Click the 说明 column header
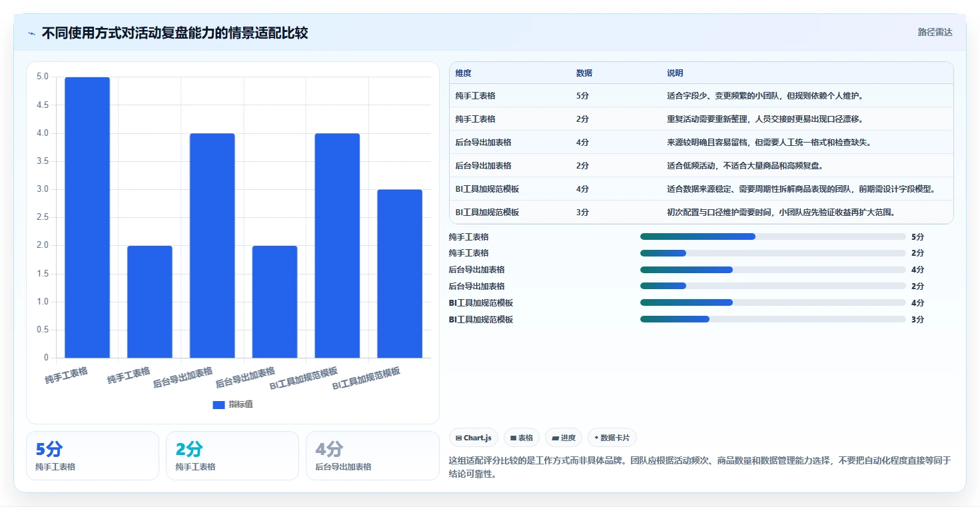 pyautogui.click(x=675, y=73)
